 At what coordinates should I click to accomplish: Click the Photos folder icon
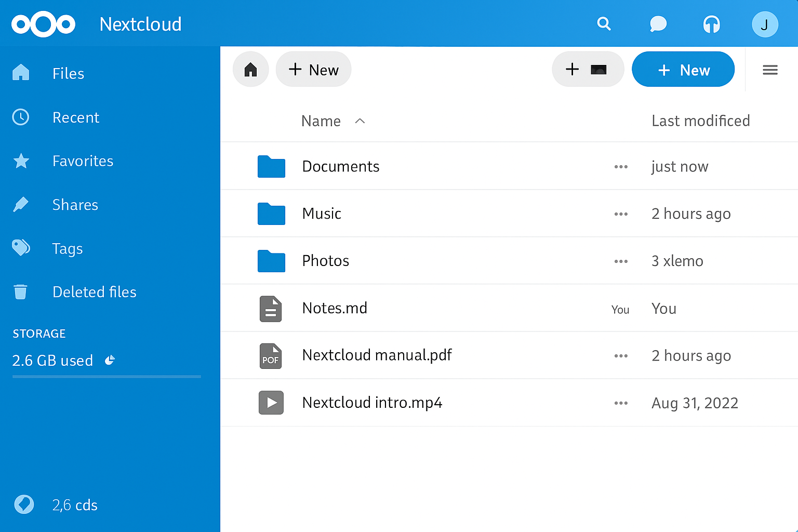click(x=271, y=261)
